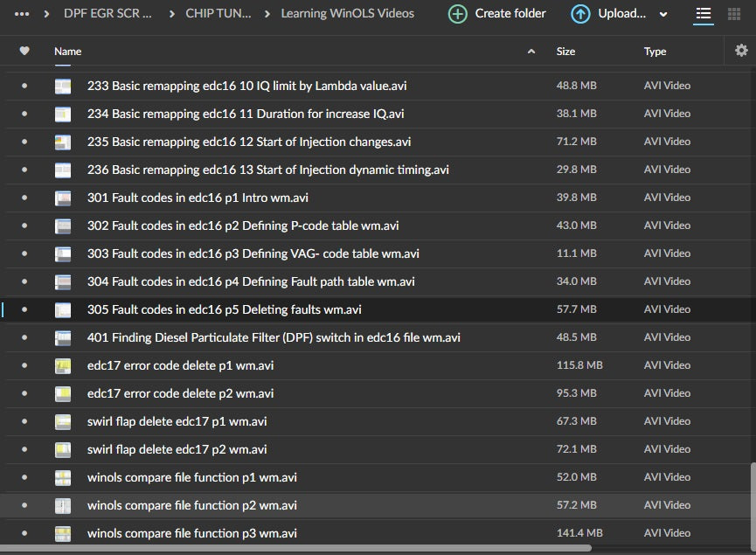Screen dimensions: 756x555
Task: Expand the breadcrumb ellipsis menu
Action: coord(22,14)
